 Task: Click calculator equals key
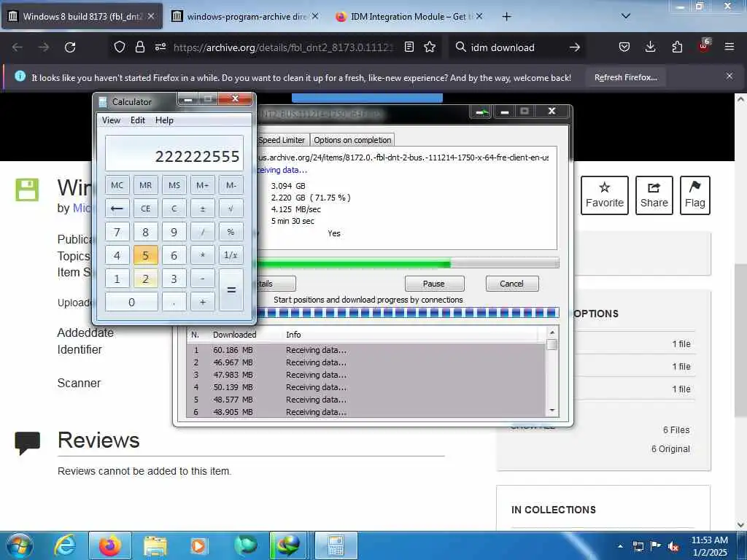pos(231,290)
